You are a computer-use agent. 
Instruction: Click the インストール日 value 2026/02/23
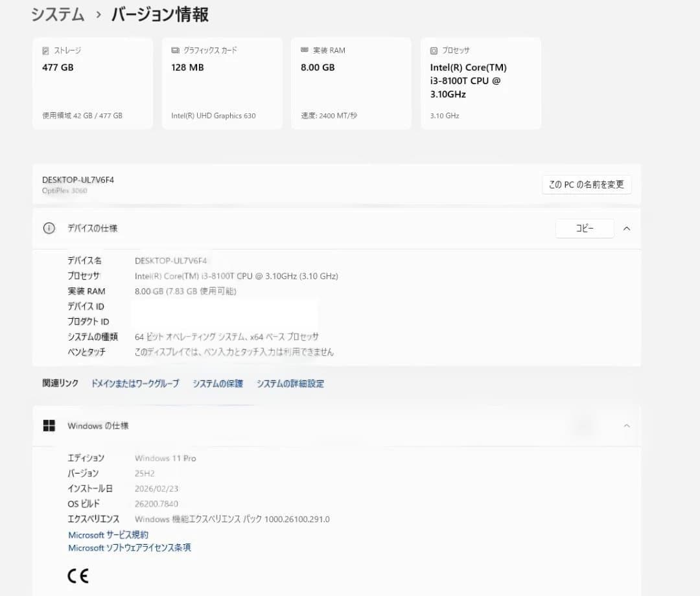click(157, 488)
